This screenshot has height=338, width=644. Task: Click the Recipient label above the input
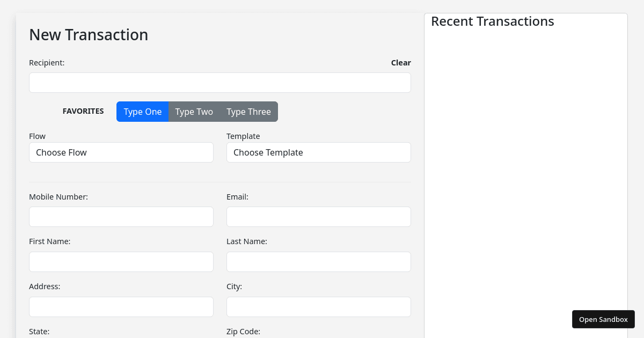pyautogui.click(x=47, y=63)
